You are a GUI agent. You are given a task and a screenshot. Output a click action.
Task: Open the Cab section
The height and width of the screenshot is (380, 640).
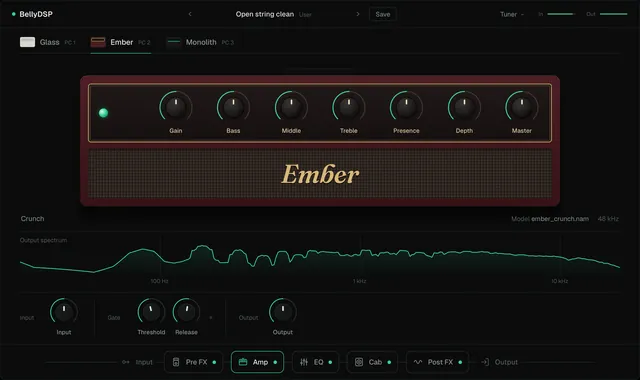click(372, 362)
